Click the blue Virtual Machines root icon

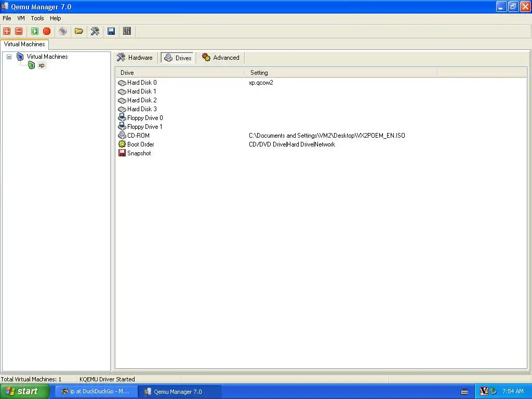click(20, 57)
